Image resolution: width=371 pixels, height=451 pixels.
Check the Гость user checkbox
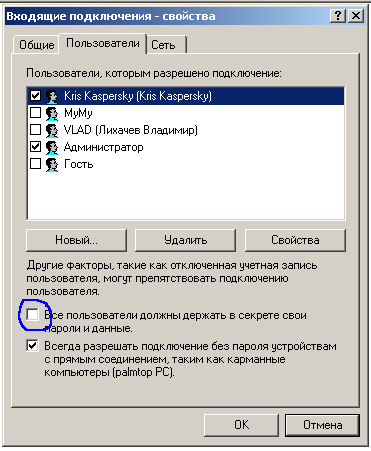35,164
